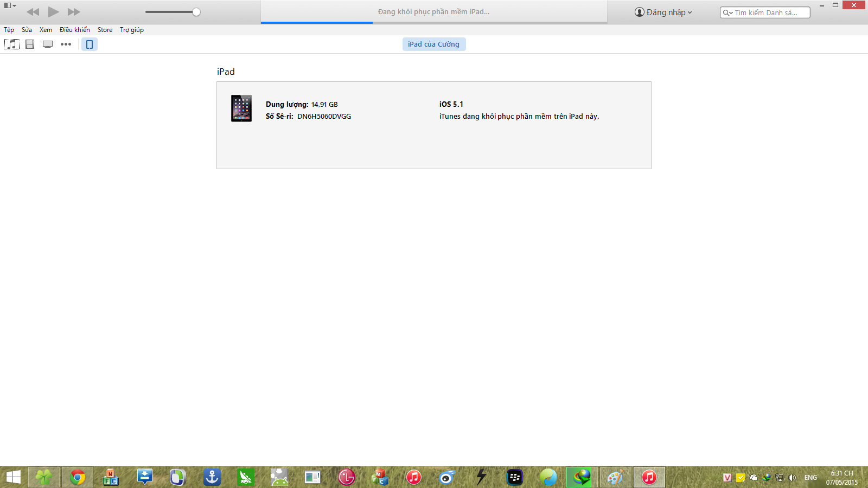Click the Tìm kiếm Danh sách search field

[x=765, y=12]
